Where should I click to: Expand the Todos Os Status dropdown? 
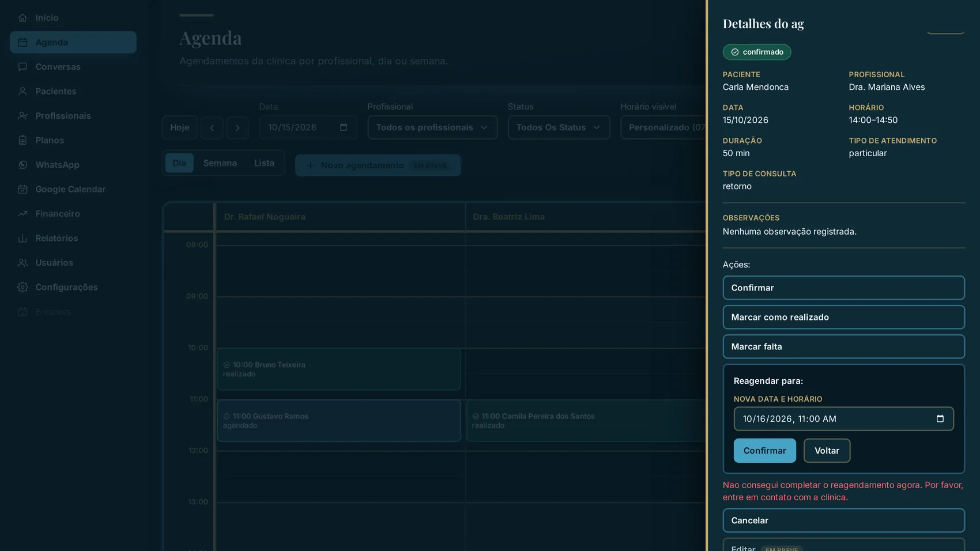559,127
